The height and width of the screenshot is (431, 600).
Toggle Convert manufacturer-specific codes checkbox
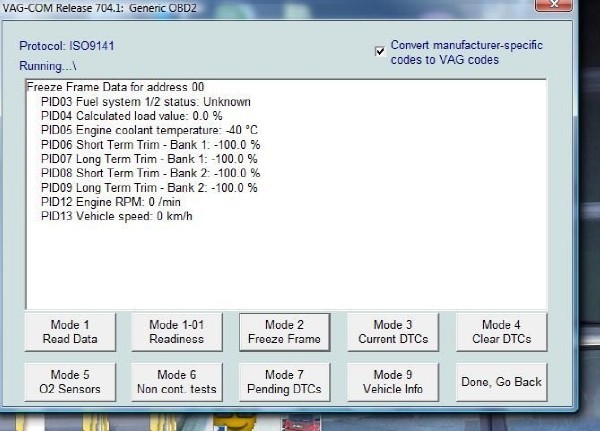click(380, 51)
